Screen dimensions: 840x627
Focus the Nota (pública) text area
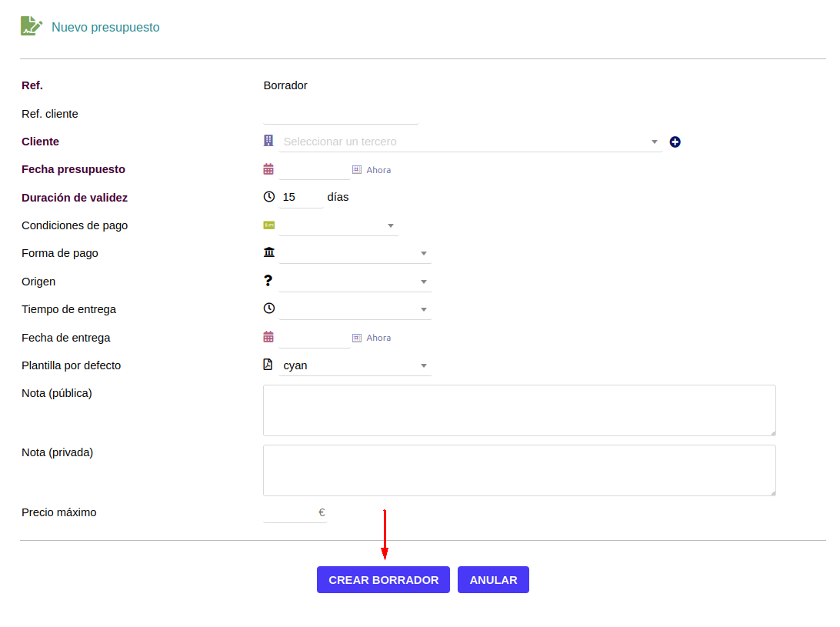click(519, 411)
